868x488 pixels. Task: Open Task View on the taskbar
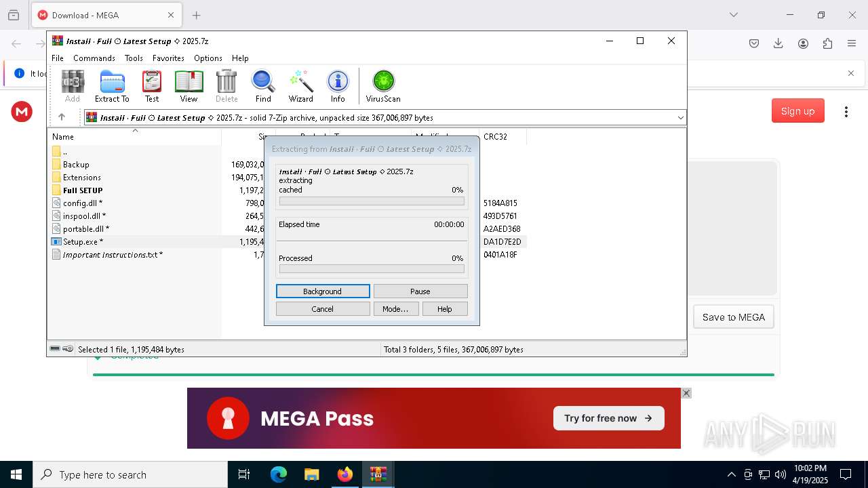[x=244, y=474]
